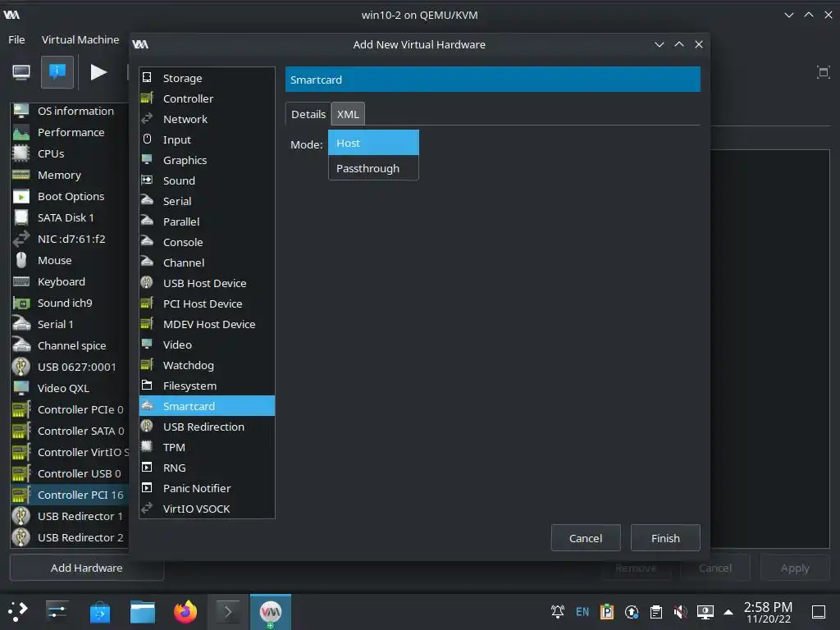The height and width of the screenshot is (630, 840).
Task: Choose Watchdog hardware type
Action: tap(207, 365)
